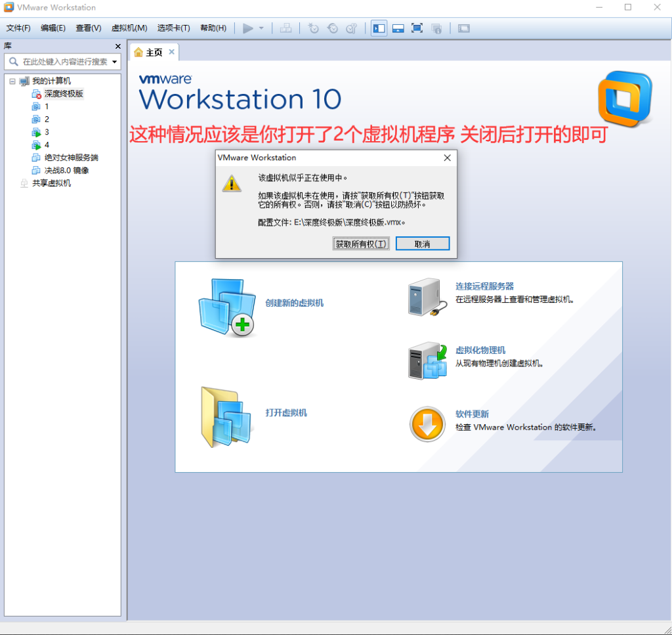Screen dimensions: 672x635
Task: Close the 库 library panel
Action: 118,47
